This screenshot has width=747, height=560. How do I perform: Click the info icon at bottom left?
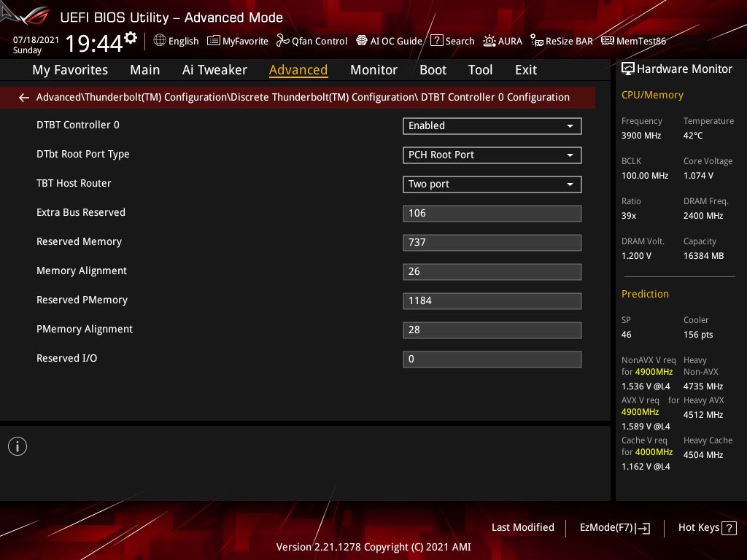17,446
